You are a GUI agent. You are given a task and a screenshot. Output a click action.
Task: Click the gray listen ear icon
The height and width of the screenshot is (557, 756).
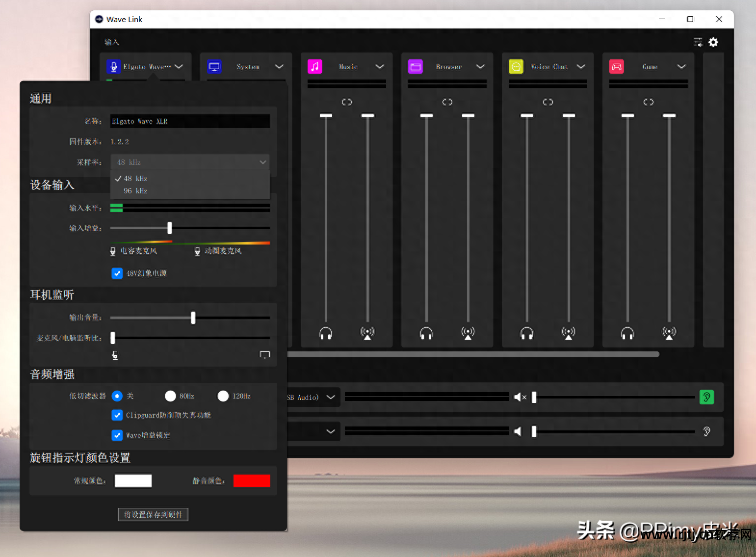click(x=706, y=431)
